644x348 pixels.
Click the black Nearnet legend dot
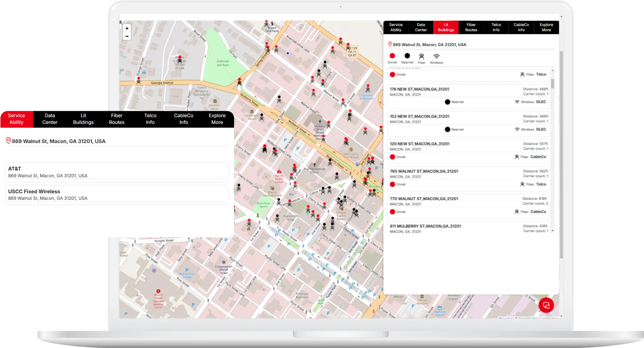[x=407, y=56]
